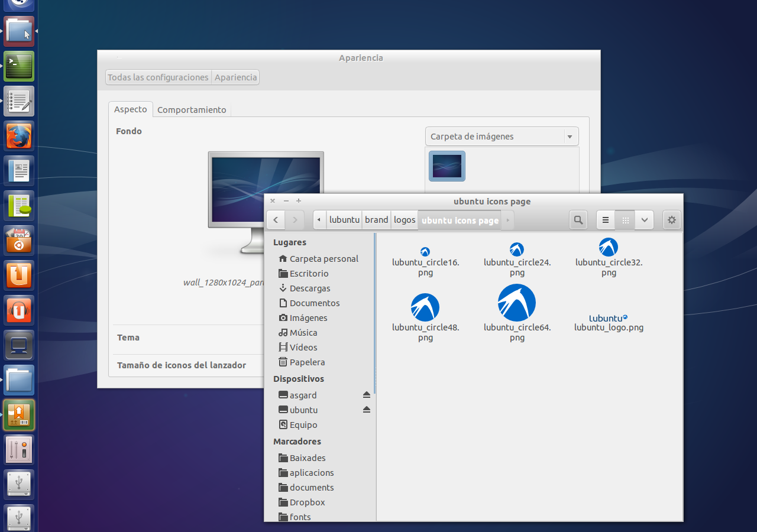Eject the asgard device
Image resolution: width=757 pixels, height=532 pixels.
tap(366, 395)
